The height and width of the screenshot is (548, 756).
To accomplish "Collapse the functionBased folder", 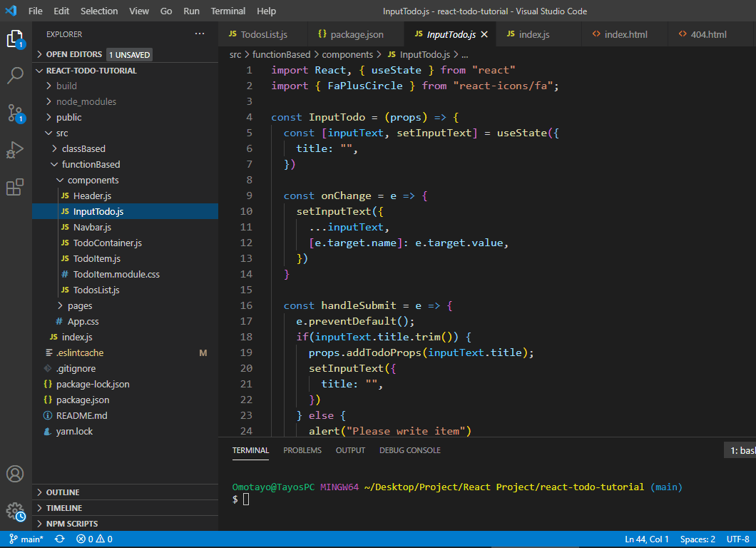I will (126, 165).
